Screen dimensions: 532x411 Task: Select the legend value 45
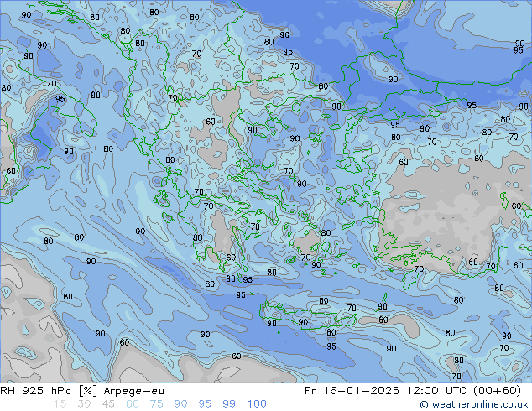click(x=108, y=404)
